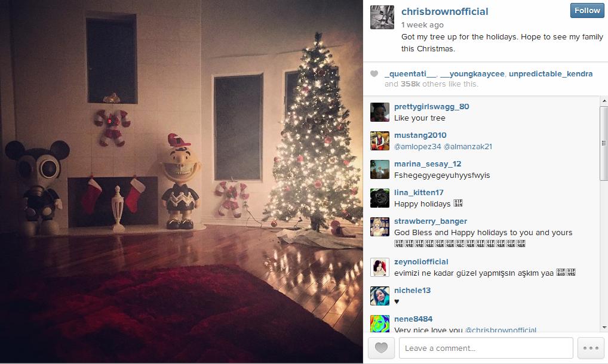The image size is (608, 364).
Task: Open the three-dots more options button
Action: tap(591, 348)
